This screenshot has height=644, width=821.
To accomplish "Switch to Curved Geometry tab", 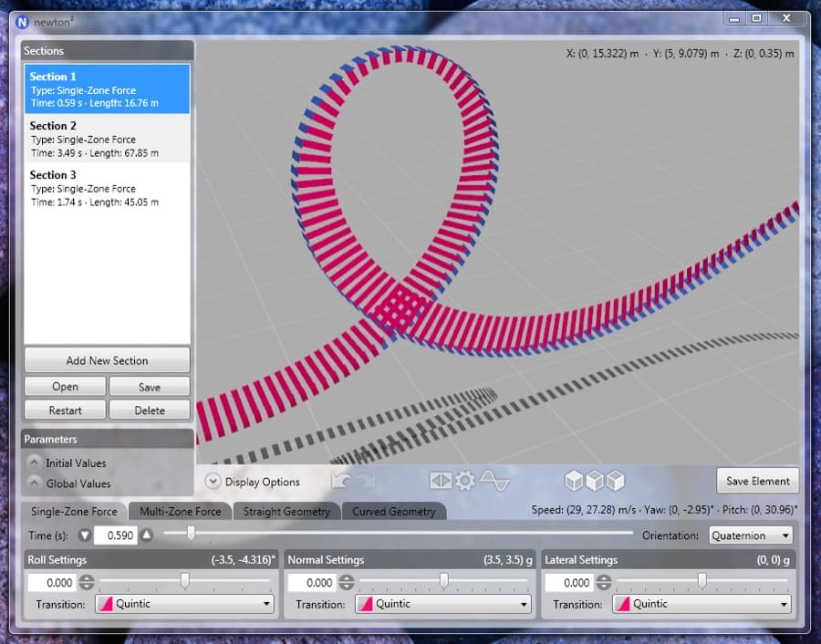I will click(x=394, y=512).
